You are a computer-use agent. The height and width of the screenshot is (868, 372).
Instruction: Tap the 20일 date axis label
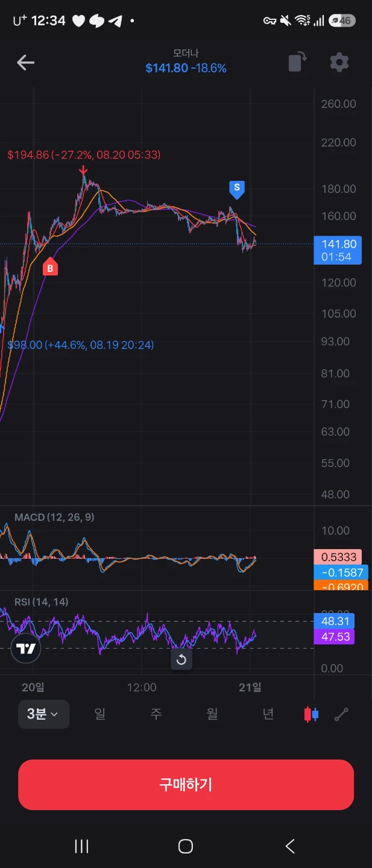[33, 687]
